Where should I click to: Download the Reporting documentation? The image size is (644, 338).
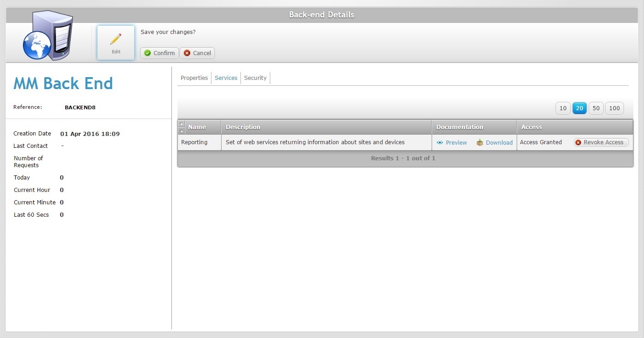point(495,142)
